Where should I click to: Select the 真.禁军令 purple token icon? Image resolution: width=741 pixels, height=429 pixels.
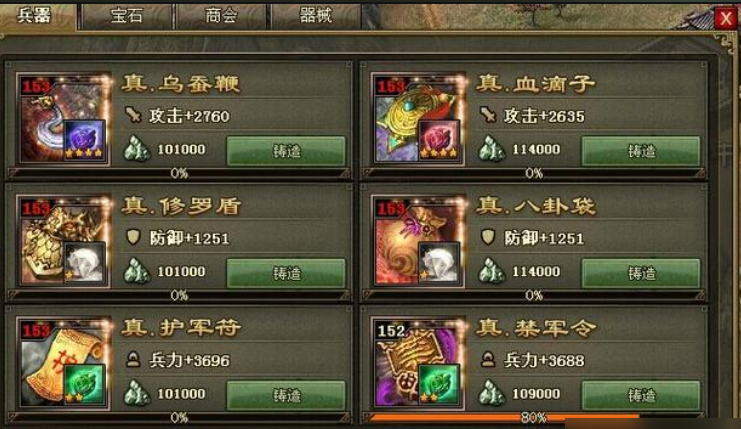418,363
